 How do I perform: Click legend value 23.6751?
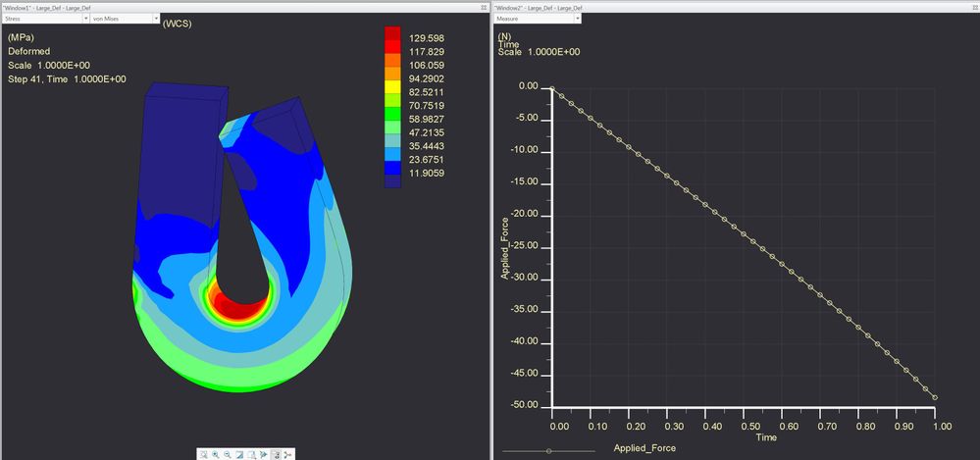click(426, 159)
